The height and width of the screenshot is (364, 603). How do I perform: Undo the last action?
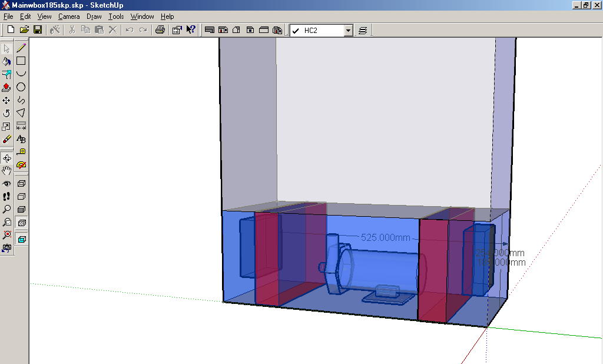click(x=130, y=29)
